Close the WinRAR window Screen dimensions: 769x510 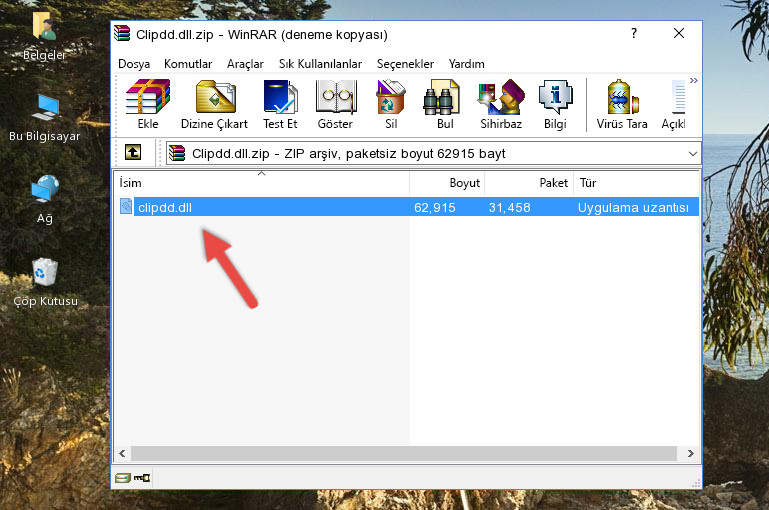[x=679, y=33]
